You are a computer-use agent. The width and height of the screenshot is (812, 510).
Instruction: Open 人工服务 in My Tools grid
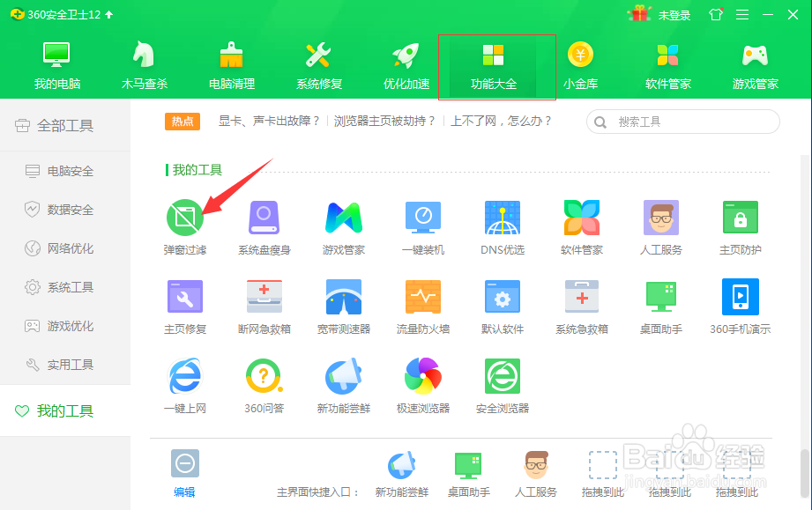pos(660,226)
